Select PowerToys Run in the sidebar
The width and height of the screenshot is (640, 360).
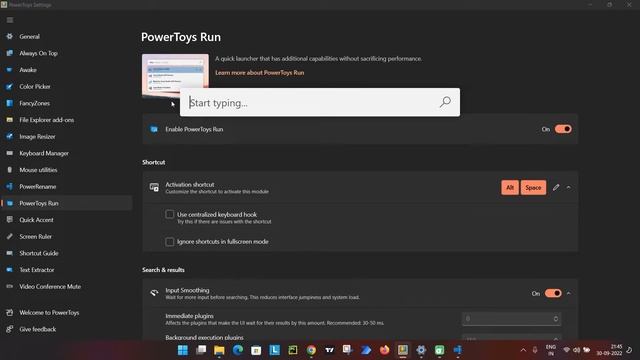(66, 203)
